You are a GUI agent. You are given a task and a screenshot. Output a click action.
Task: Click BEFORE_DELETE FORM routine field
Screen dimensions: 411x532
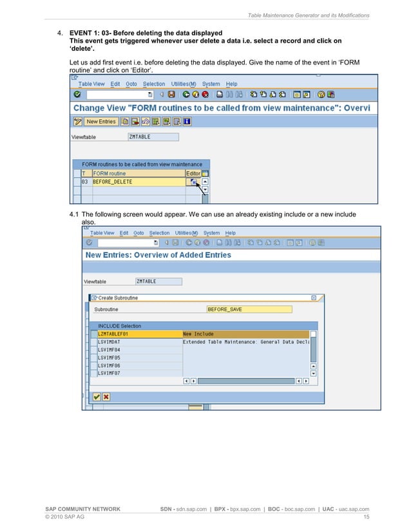click(x=139, y=182)
